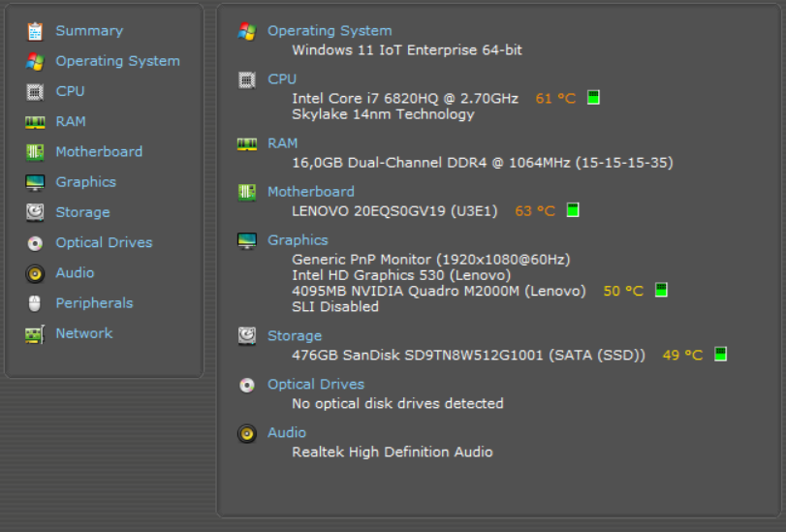Click the Optical Drives disc icon in sidebar
The image size is (786, 532).
(35, 243)
